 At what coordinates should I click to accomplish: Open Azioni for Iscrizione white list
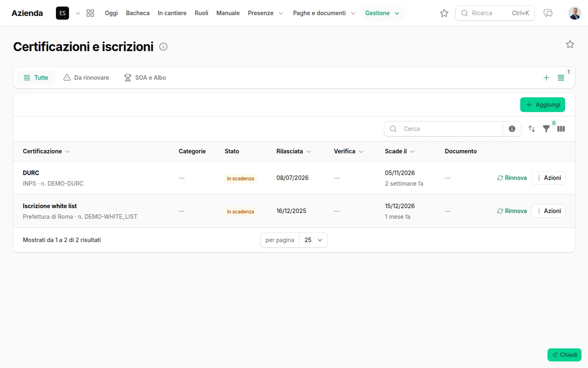(548, 211)
